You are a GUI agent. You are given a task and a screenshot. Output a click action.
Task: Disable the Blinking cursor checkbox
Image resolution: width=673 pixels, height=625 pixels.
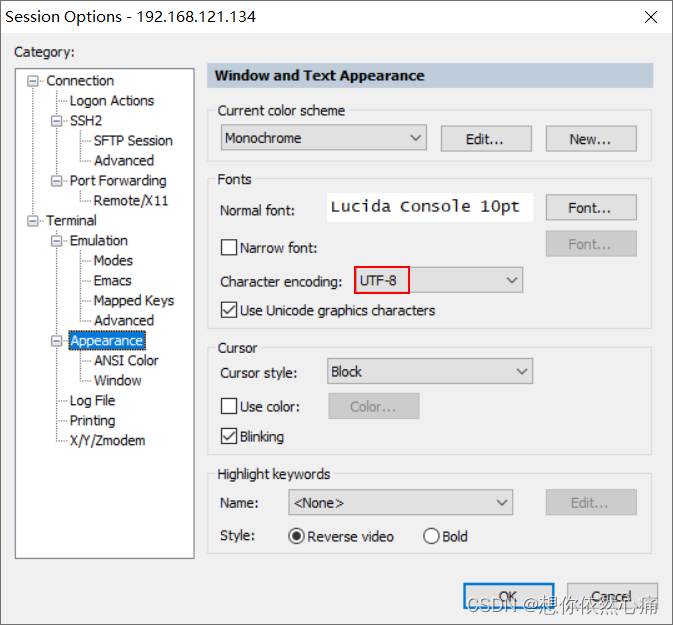[228, 437]
